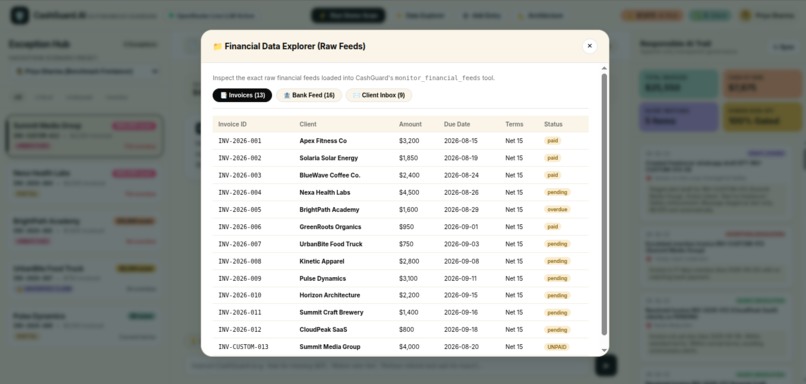Screen dimensions: 806x384
Task: Click paid status for BlueWave Coffee Co.
Action: pyautogui.click(x=553, y=175)
